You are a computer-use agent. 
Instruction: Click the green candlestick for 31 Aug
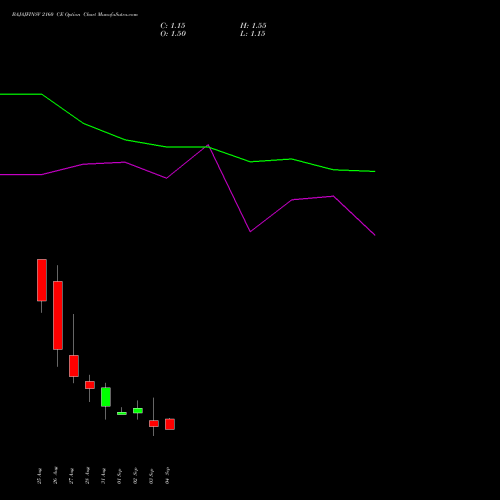[106, 397]
